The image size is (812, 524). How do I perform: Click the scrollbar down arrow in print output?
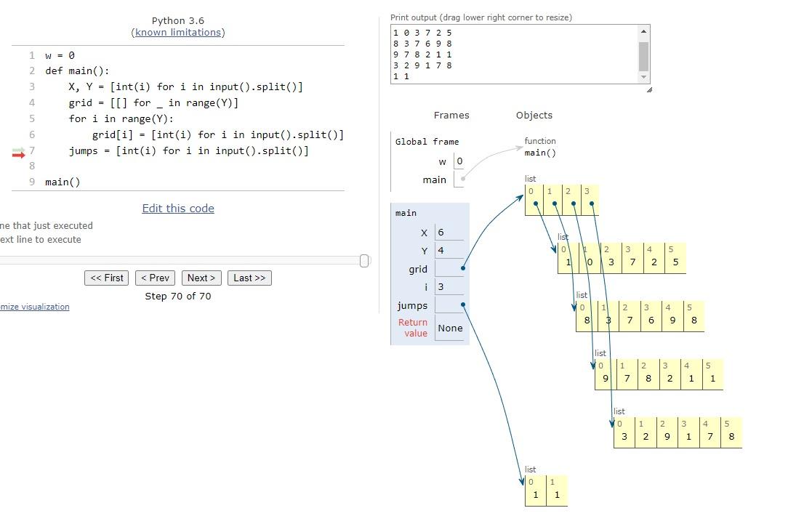point(643,78)
